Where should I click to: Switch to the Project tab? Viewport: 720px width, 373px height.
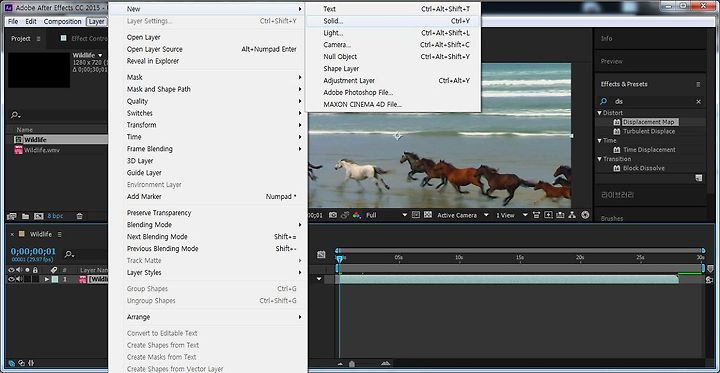pos(21,39)
